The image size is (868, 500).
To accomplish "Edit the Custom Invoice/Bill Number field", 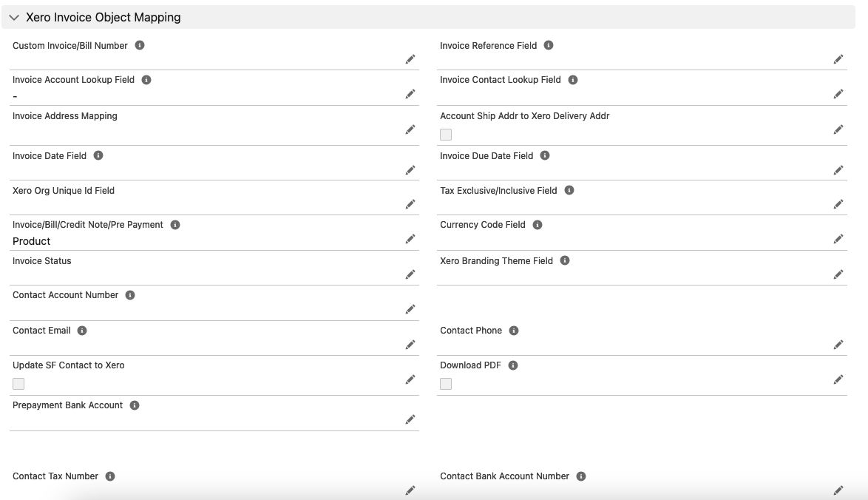I will (410, 59).
